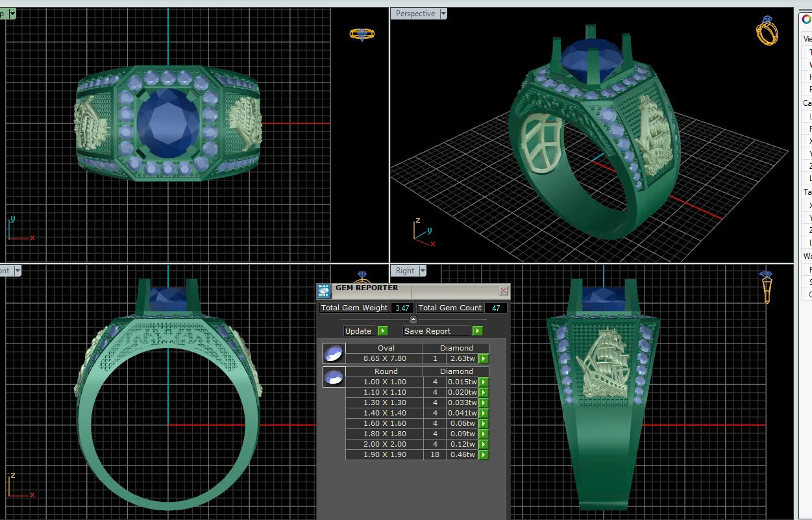Click the green arrow beside Update

tap(382, 331)
